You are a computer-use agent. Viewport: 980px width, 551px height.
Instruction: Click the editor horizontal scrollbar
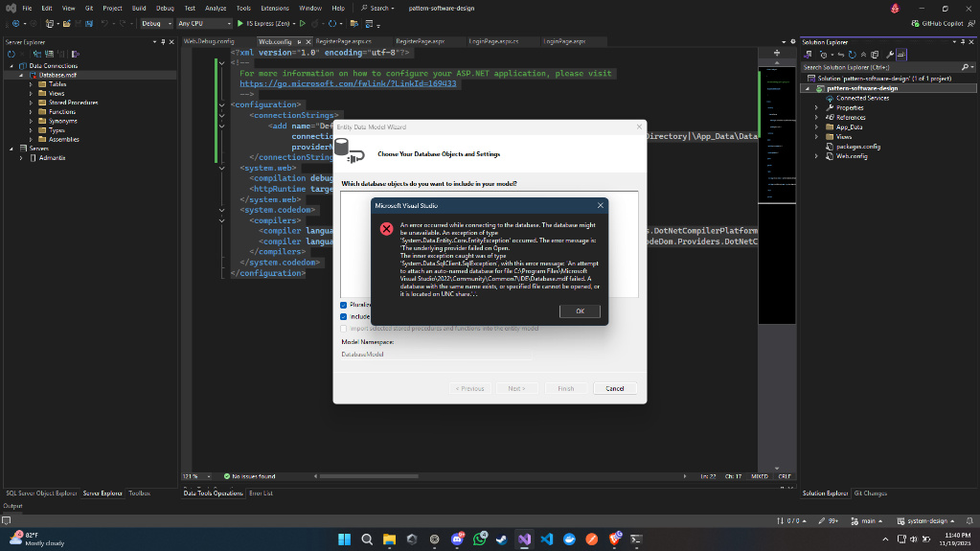point(369,476)
